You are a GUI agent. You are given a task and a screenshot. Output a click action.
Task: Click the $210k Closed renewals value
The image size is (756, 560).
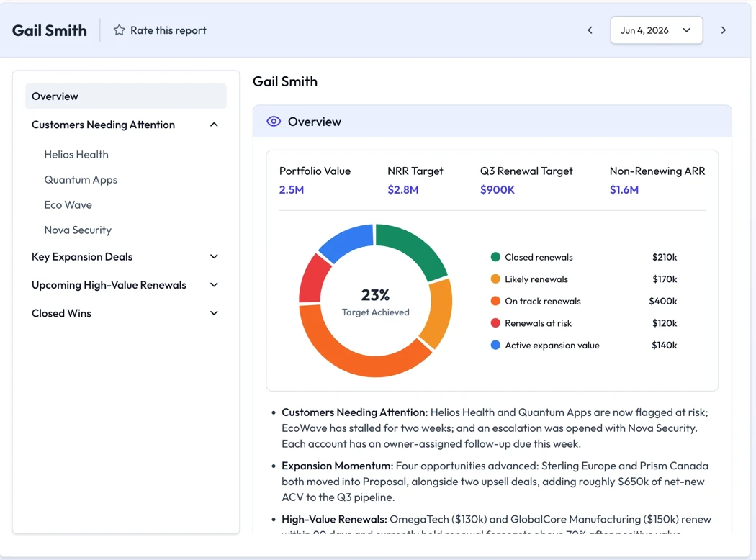(x=665, y=258)
